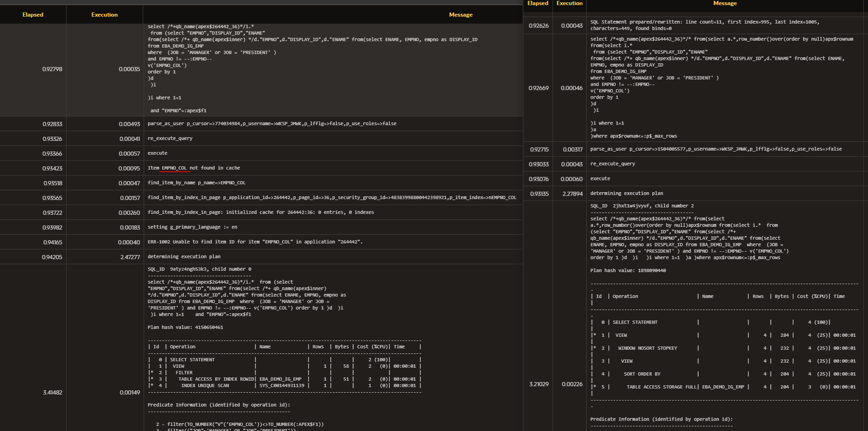The height and width of the screenshot is (431, 868).
Task: Click the elapsed value 0.92833
Action: click(52, 124)
